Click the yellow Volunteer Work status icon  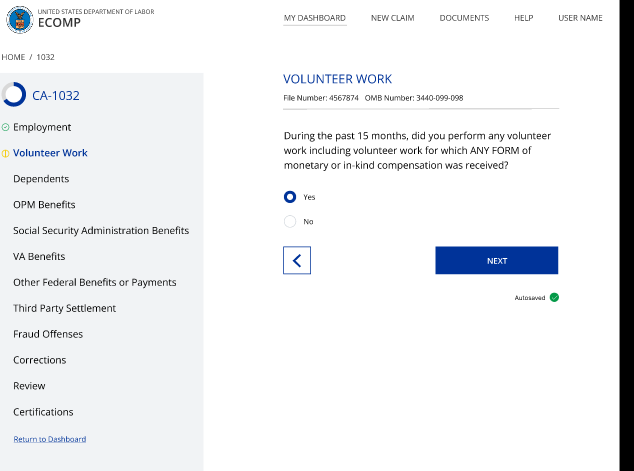[6, 153]
